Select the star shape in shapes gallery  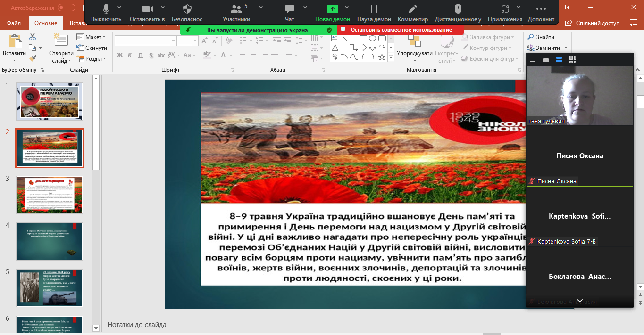(x=382, y=57)
